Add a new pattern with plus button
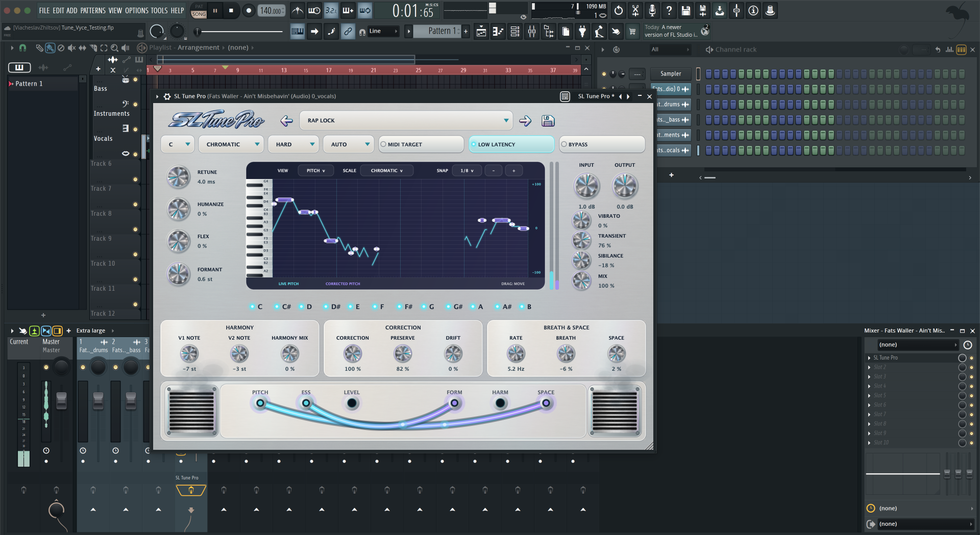 (465, 31)
